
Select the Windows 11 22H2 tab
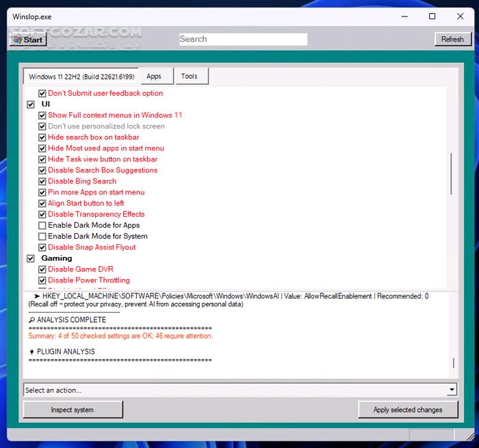81,77
